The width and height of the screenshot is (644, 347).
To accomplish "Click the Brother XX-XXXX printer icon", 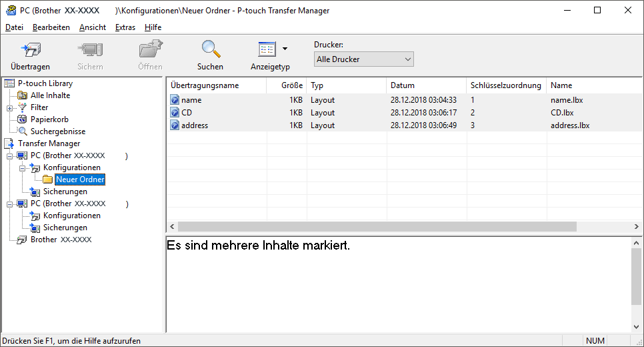I will pyautogui.click(x=22, y=240).
